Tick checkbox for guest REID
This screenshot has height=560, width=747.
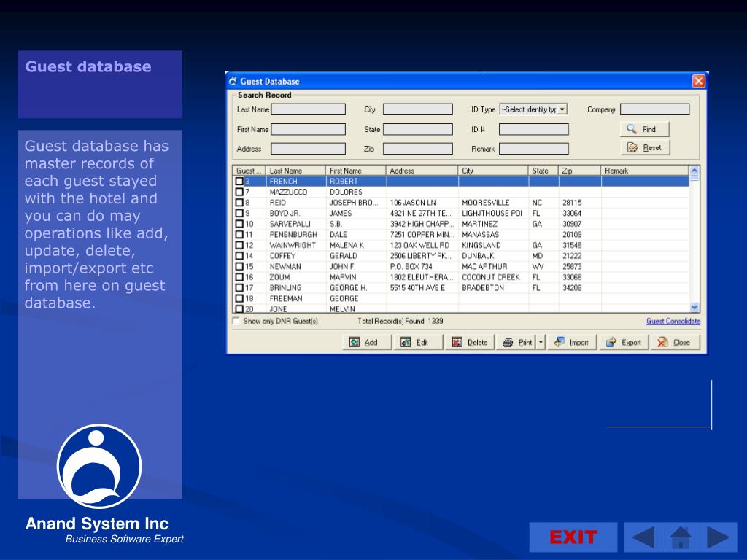(239, 203)
